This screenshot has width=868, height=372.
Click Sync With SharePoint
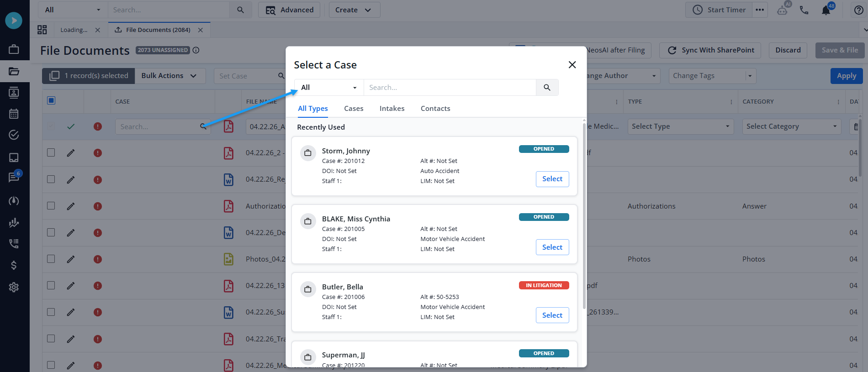(710, 50)
